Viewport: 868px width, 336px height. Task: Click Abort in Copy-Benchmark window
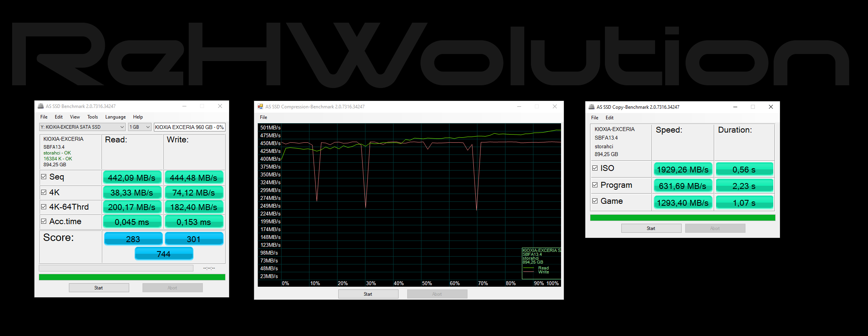pos(715,228)
